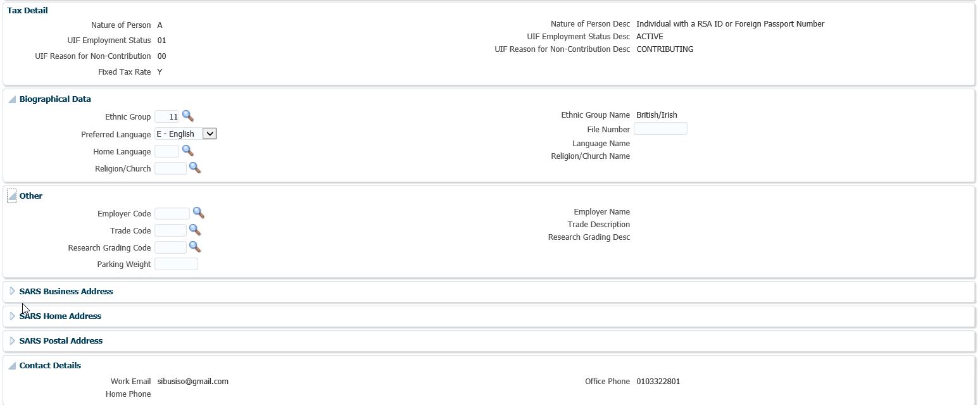Image resolution: width=980 pixels, height=405 pixels.
Task: Open the Research Grading Code lookup icon
Action: [x=195, y=247]
